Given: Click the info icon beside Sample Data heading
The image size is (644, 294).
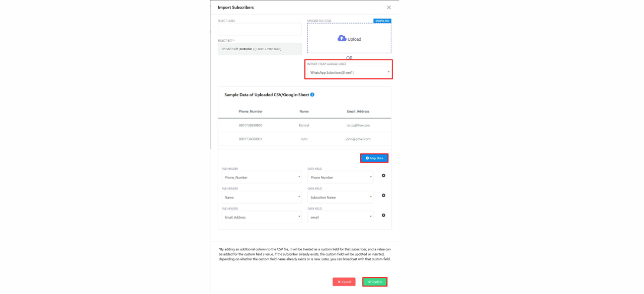Looking at the screenshot, I should pos(312,94).
